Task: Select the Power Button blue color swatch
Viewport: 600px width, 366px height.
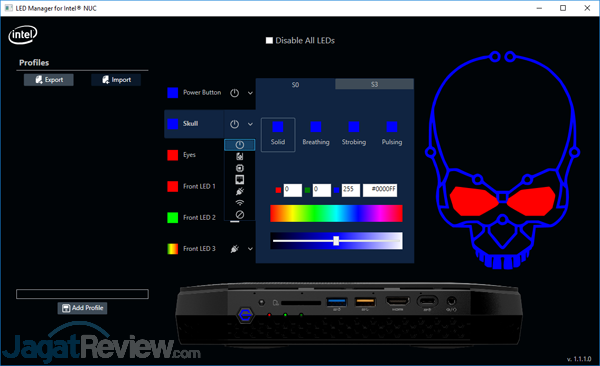Action: tap(173, 93)
